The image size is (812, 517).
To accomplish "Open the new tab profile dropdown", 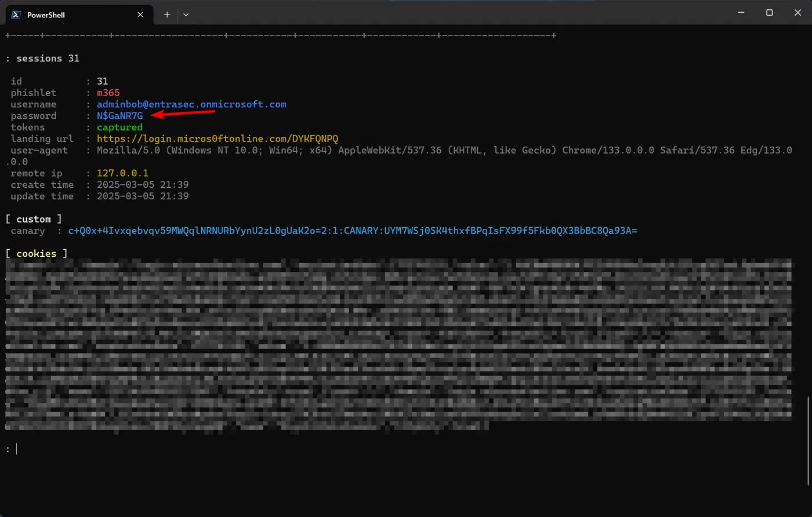I will click(x=186, y=14).
